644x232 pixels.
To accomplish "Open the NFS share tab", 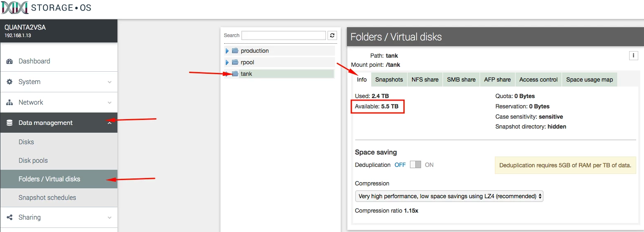I will [x=425, y=80].
